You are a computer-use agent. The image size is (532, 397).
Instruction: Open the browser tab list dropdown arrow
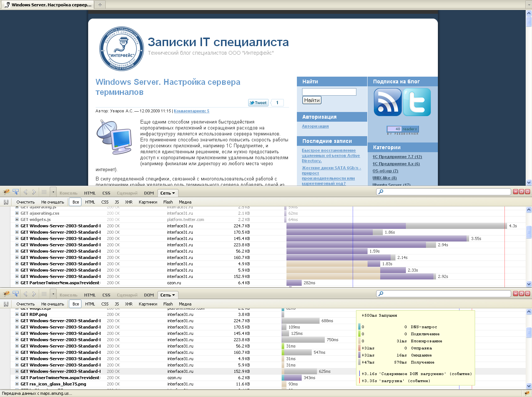529,5
